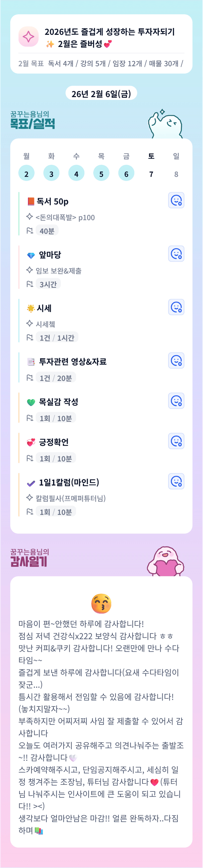Choose Saturday the 7th
Screen dimensions: 203x868
click(x=151, y=174)
